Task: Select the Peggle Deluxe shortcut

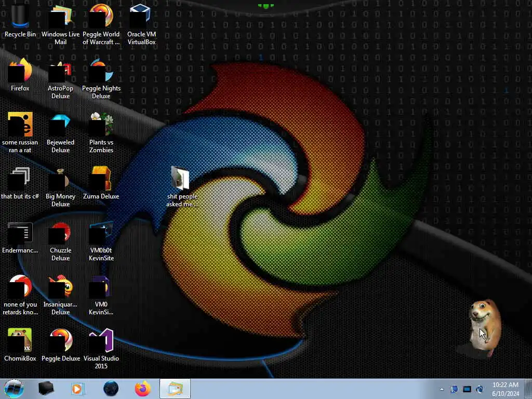Action: pos(60,345)
